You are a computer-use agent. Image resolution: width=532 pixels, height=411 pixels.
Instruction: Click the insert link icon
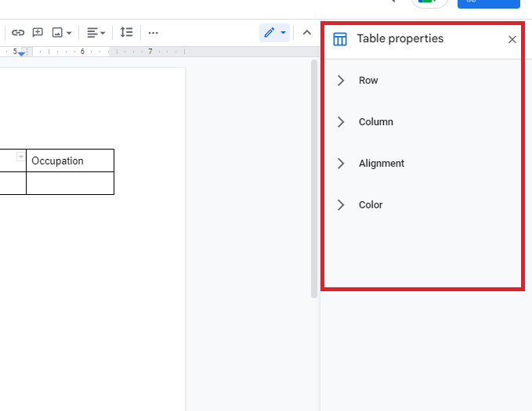[18, 33]
